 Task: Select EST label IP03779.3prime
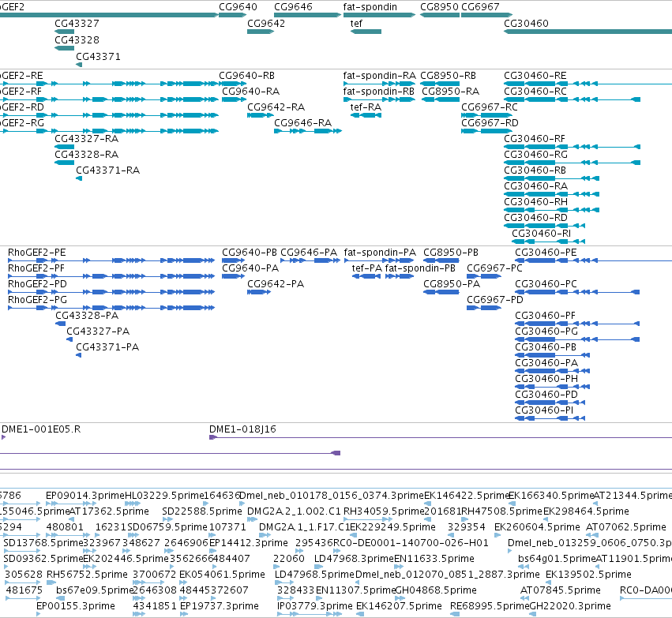315,606
